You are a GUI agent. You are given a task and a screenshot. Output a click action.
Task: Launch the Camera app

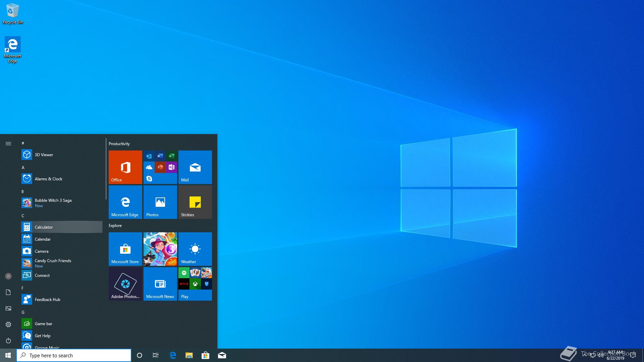(62, 251)
